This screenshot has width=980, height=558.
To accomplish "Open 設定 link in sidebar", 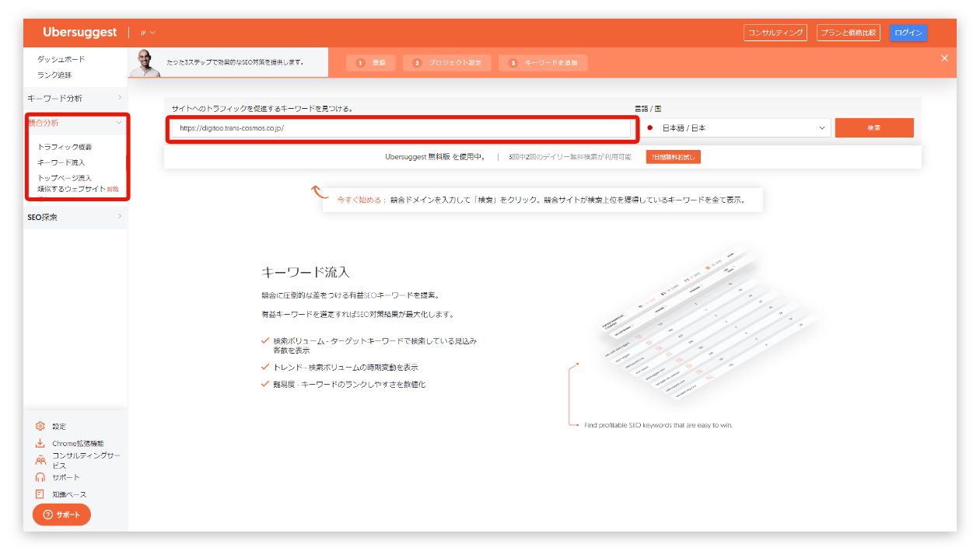I will click(59, 427).
